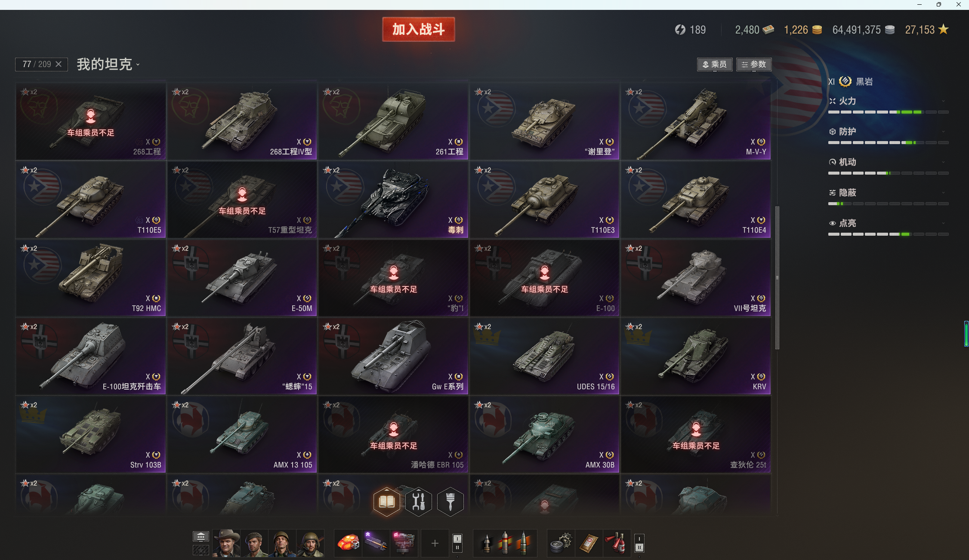The height and width of the screenshot is (560, 969).
Task: Click the empty equipment slot plus icon
Action: pyautogui.click(x=435, y=543)
